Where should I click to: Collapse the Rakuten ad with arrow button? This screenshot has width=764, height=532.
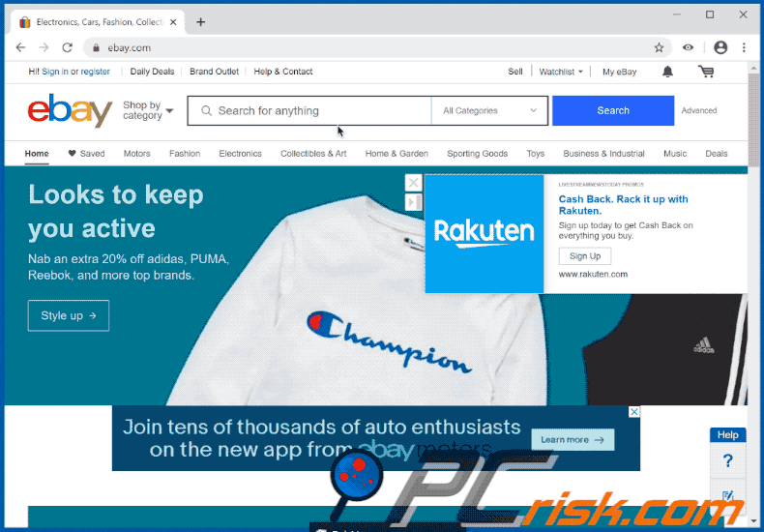point(413,202)
